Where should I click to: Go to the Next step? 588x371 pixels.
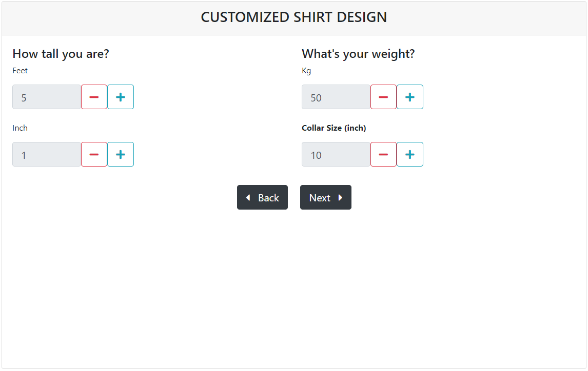(325, 197)
